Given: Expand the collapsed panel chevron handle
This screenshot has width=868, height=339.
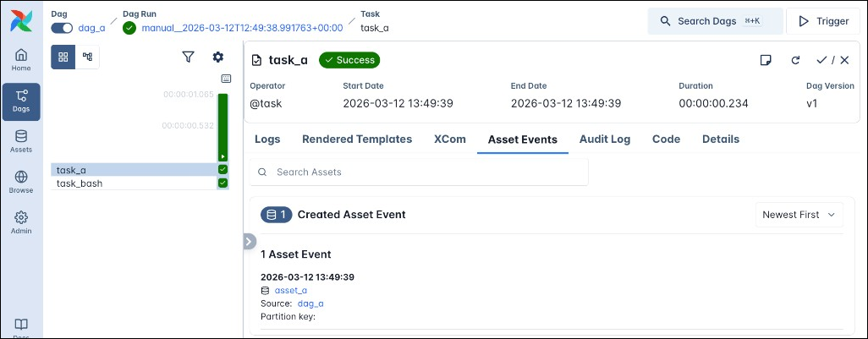Looking at the screenshot, I should pos(250,242).
